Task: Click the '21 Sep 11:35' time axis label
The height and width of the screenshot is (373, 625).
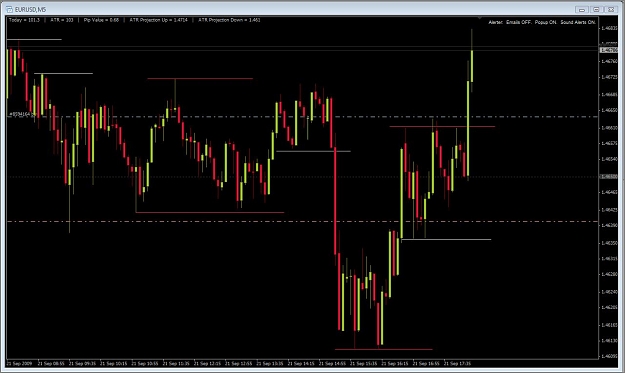Action: 176,363
